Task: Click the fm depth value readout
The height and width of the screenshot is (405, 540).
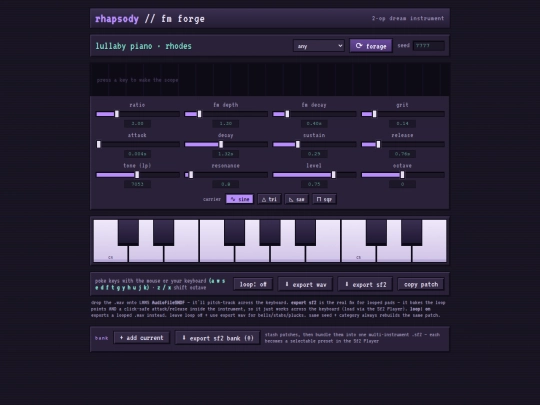Action: [x=226, y=123]
